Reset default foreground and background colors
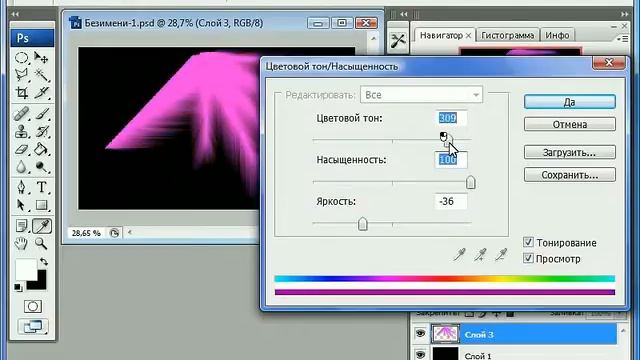 [x=18, y=288]
